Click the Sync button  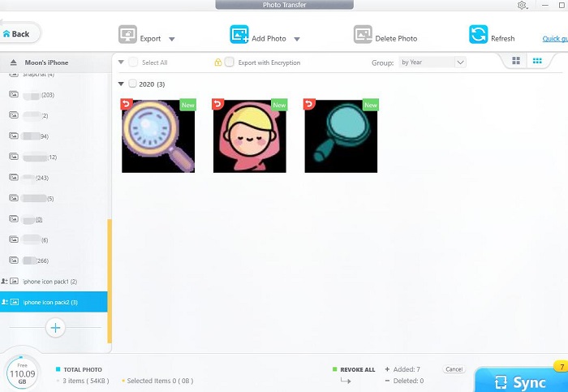521,381
